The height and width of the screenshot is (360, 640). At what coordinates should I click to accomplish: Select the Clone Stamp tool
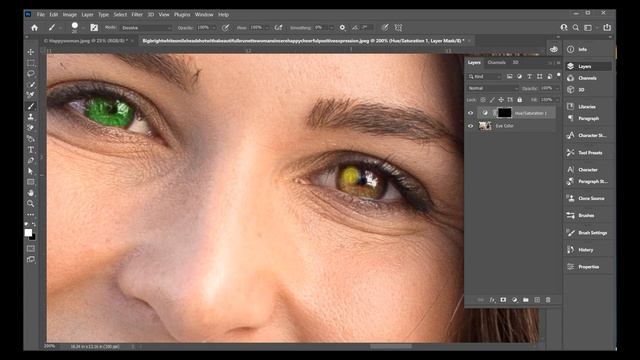click(31, 117)
